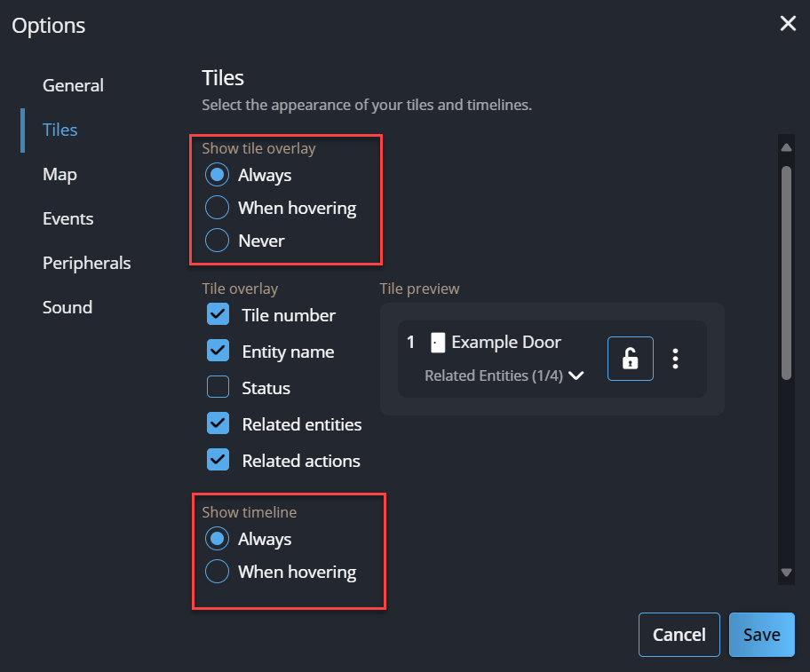Viewport: 810px width, 672px height.
Task: Switch to the Map options section
Action: click(60, 174)
